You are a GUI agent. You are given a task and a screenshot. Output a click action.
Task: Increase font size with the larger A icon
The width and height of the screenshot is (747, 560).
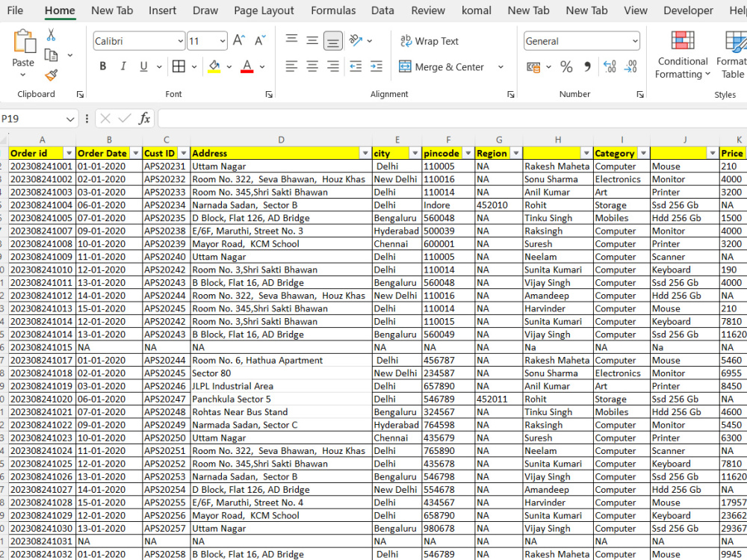[239, 40]
